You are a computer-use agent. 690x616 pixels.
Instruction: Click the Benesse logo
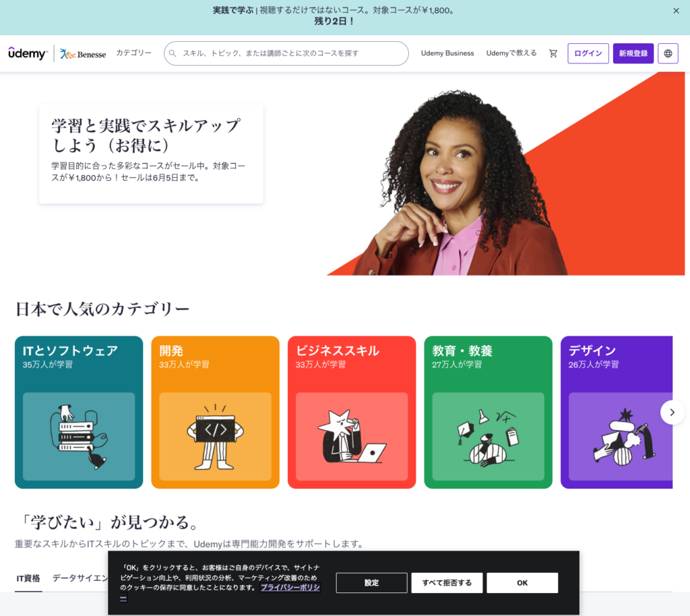pyautogui.click(x=83, y=54)
